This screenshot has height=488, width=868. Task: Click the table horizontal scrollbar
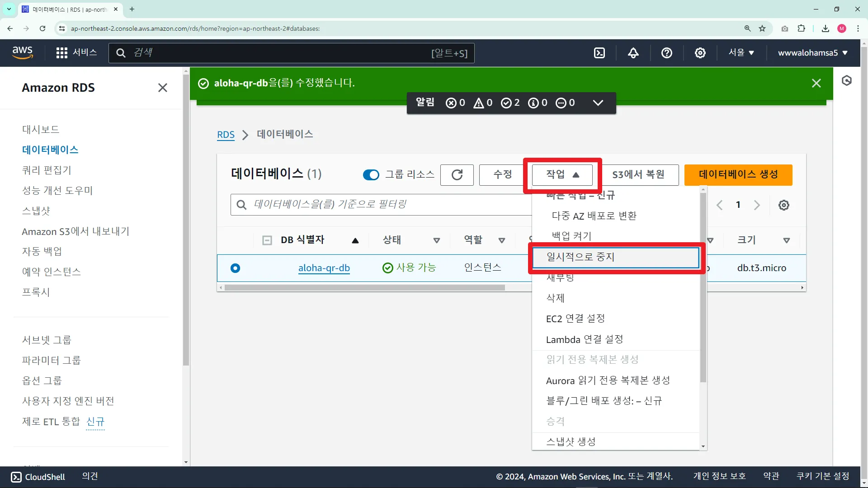pos(364,288)
